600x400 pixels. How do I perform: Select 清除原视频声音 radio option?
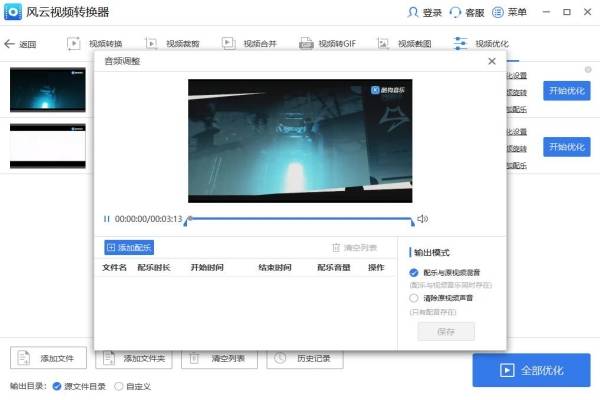click(x=414, y=298)
